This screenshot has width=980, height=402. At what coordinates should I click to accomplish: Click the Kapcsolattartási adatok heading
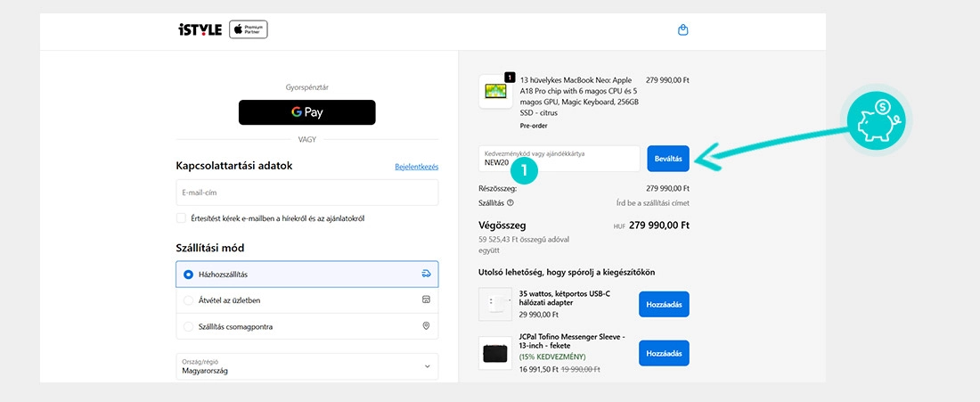(234, 166)
